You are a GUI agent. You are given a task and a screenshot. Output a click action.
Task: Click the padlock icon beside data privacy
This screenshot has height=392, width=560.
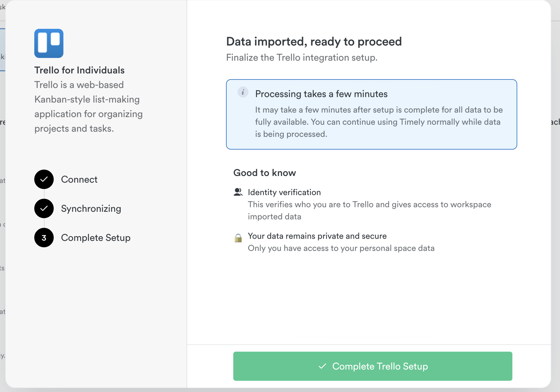(238, 238)
